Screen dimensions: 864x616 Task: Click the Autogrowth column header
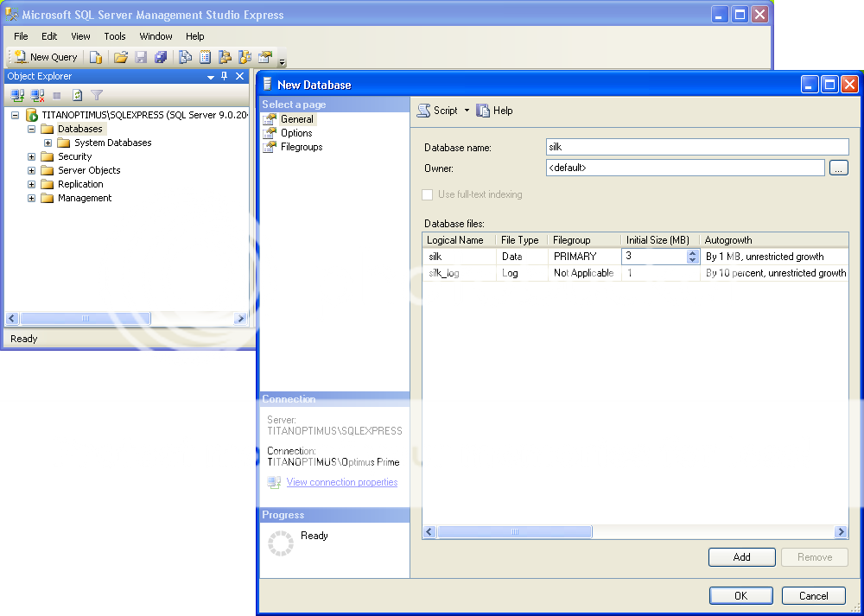(x=774, y=240)
